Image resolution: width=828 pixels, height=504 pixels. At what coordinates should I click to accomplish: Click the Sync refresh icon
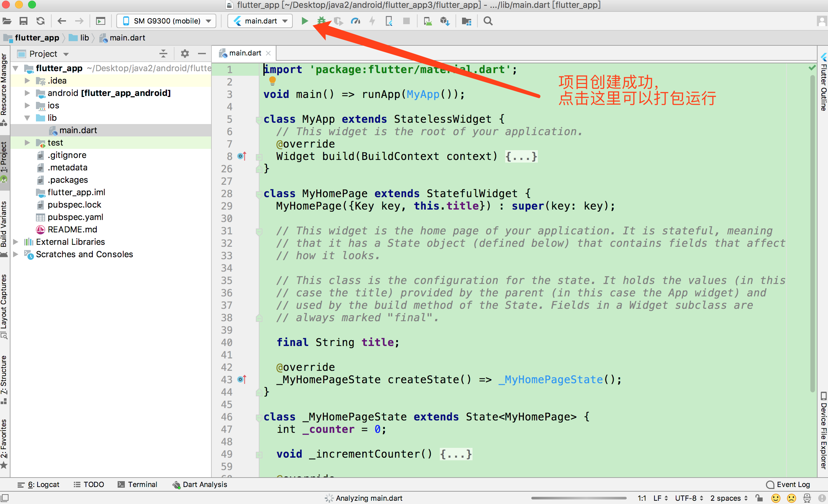tap(41, 21)
